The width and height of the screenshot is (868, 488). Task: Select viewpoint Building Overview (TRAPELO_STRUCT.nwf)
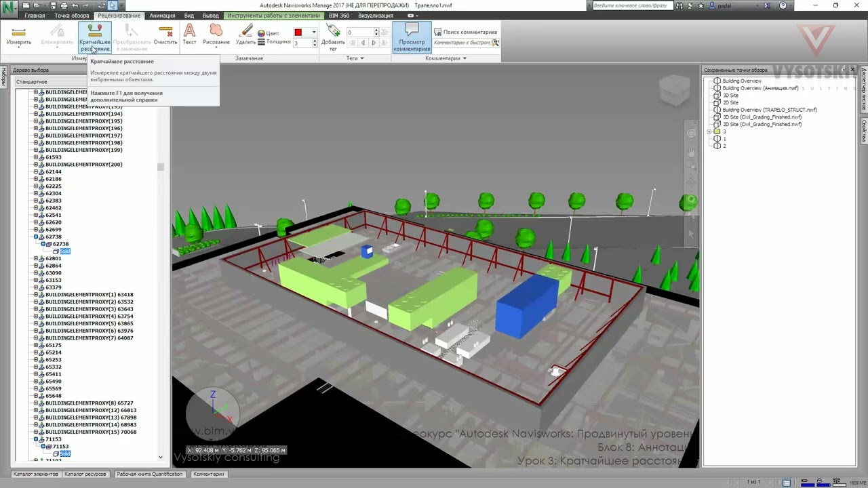770,110
